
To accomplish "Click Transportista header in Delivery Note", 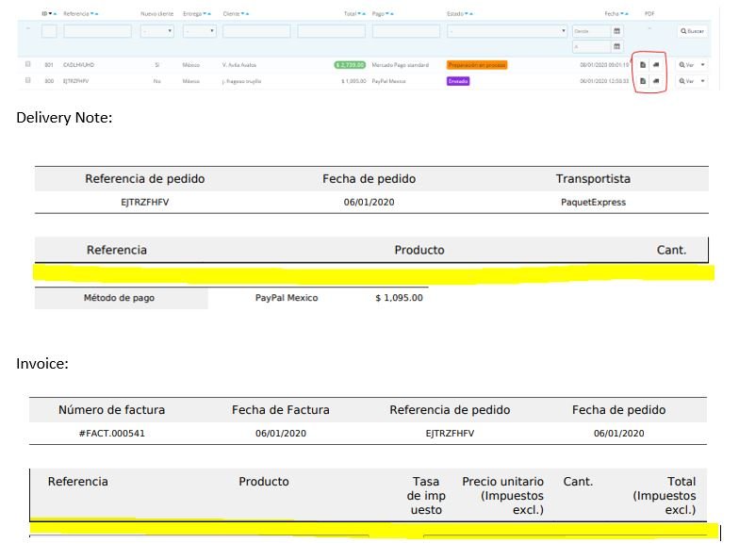I will [593, 179].
